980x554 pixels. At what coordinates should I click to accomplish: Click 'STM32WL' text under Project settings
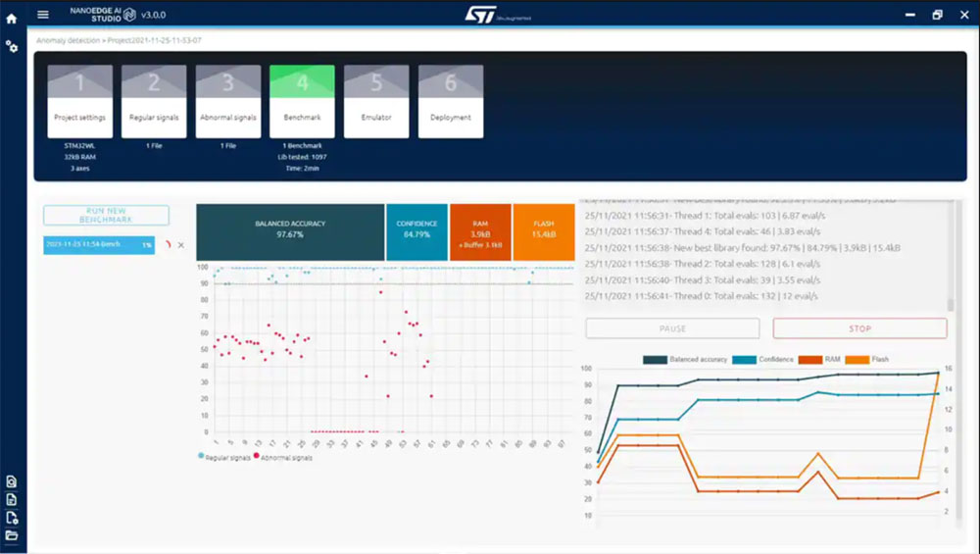[80, 146]
